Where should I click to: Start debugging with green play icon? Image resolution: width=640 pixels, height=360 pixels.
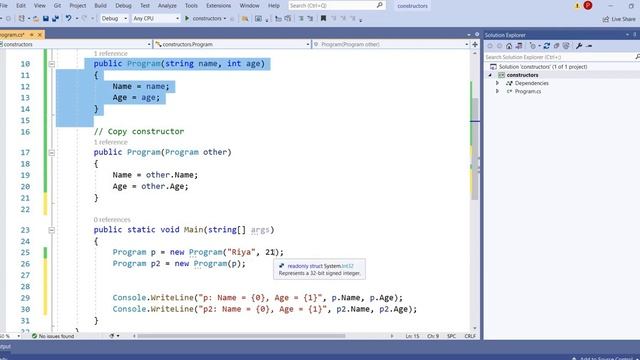coord(187,18)
